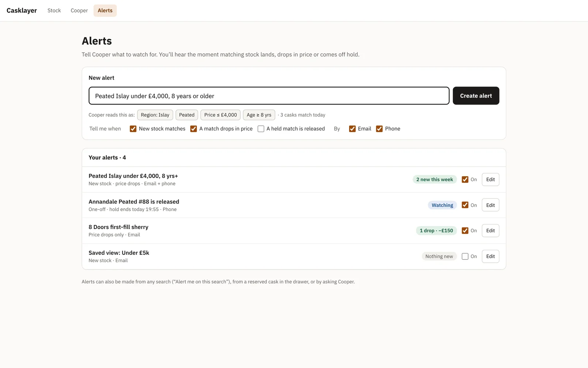
Task: Edit the Annandale Peated #88 alert
Action: pyautogui.click(x=490, y=205)
